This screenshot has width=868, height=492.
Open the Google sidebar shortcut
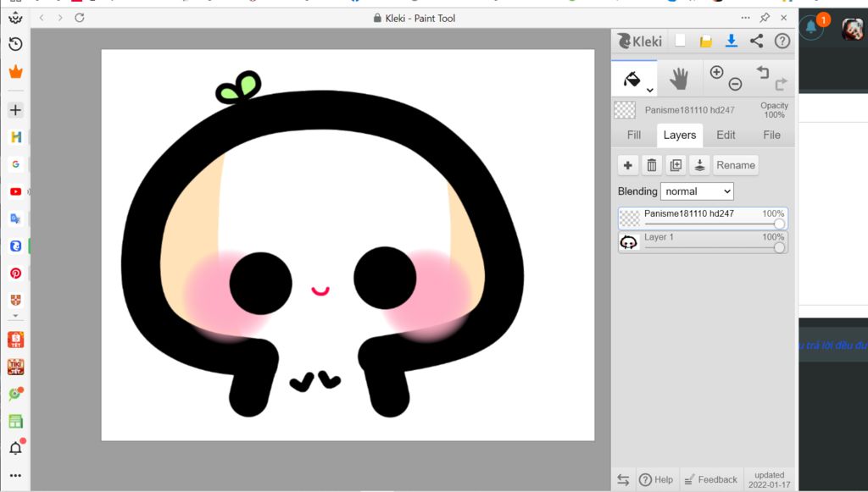click(x=15, y=164)
